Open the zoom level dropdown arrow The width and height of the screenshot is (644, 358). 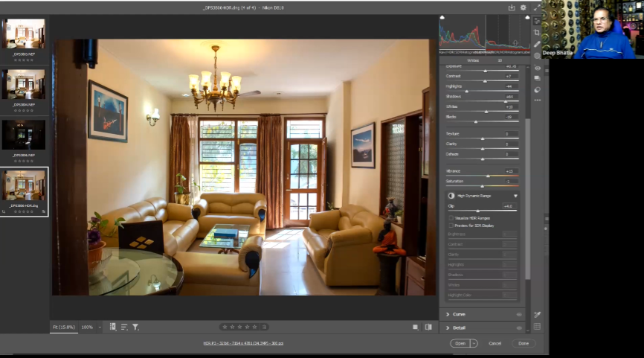point(100,327)
